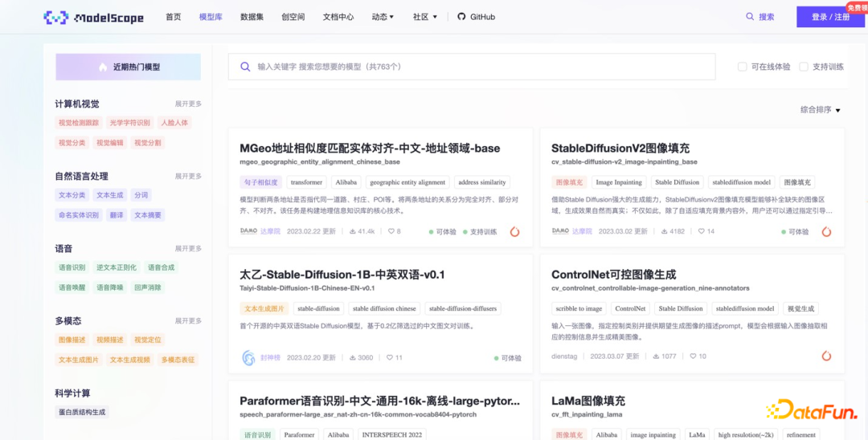This screenshot has height=440, width=868.
Task: Open 文档中心 in navigation
Action: pos(338,17)
